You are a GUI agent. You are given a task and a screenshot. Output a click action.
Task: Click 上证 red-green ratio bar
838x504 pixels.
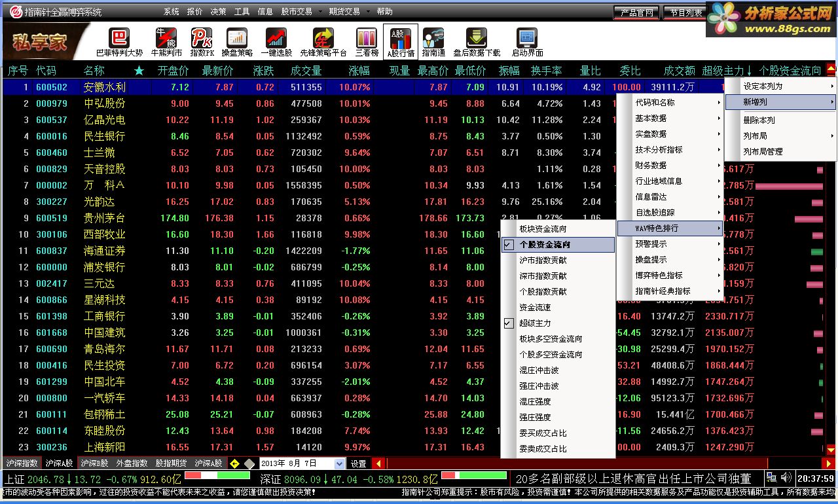(217, 475)
